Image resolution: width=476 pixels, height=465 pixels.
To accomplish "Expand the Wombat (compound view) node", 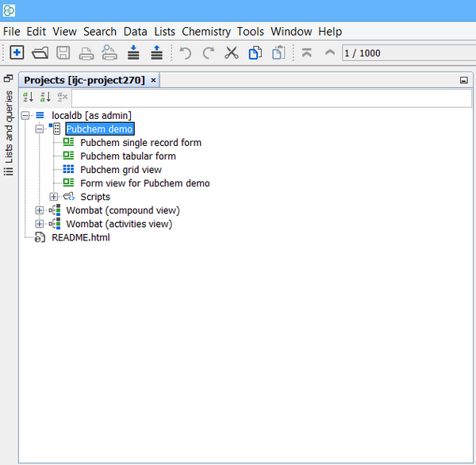I will 40,210.
